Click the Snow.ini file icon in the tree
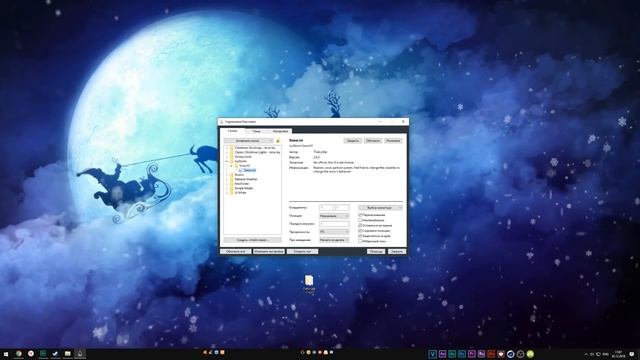The width and height of the screenshot is (640, 360). 241,170
